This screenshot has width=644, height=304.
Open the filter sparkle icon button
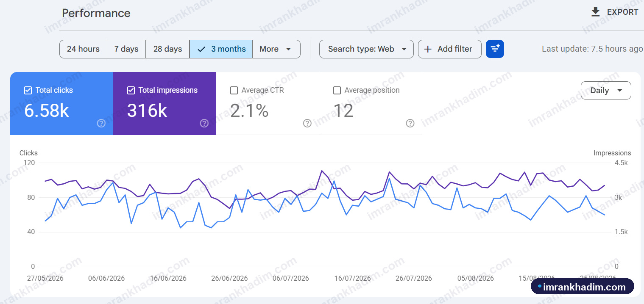495,49
